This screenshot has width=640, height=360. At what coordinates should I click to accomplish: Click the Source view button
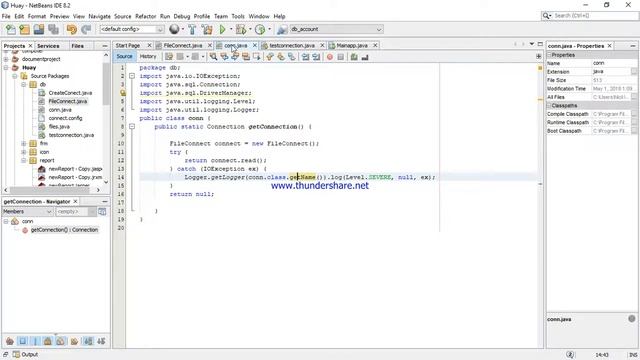coord(124,57)
